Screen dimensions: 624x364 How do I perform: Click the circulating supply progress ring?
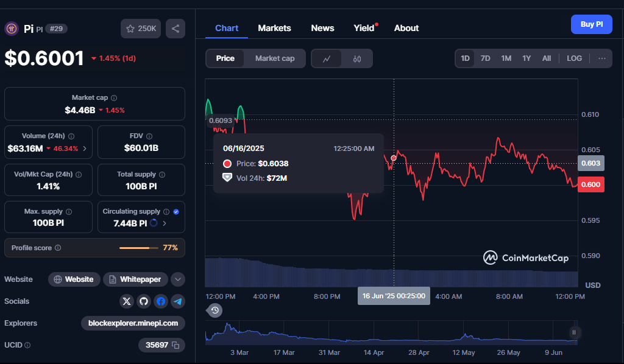tap(154, 223)
